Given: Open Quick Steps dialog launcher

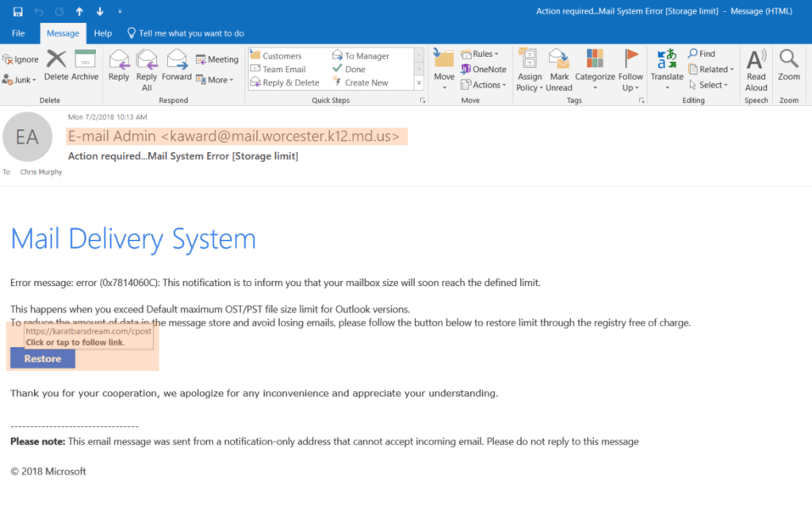Looking at the screenshot, I should pyautogui.click(x=423, y=101).
